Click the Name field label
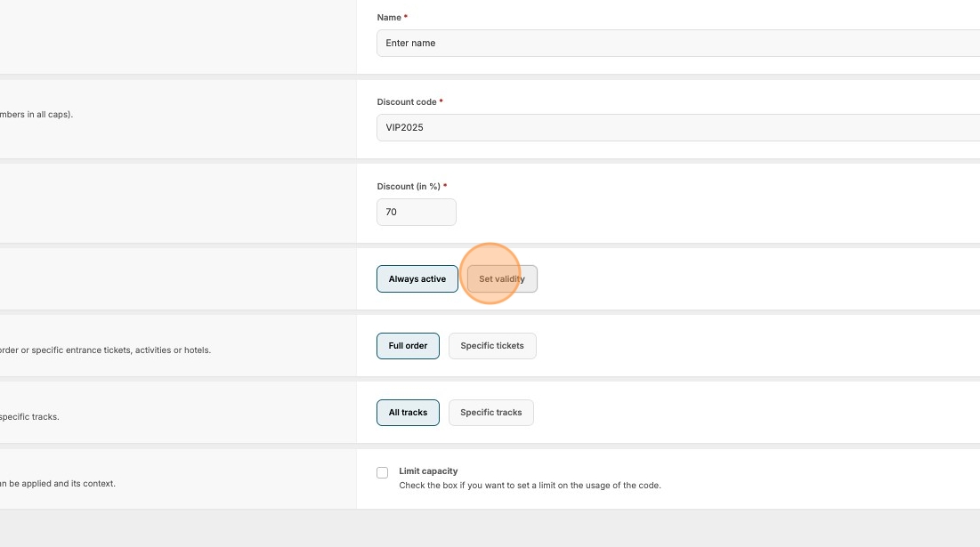 (x=389, y=18)
